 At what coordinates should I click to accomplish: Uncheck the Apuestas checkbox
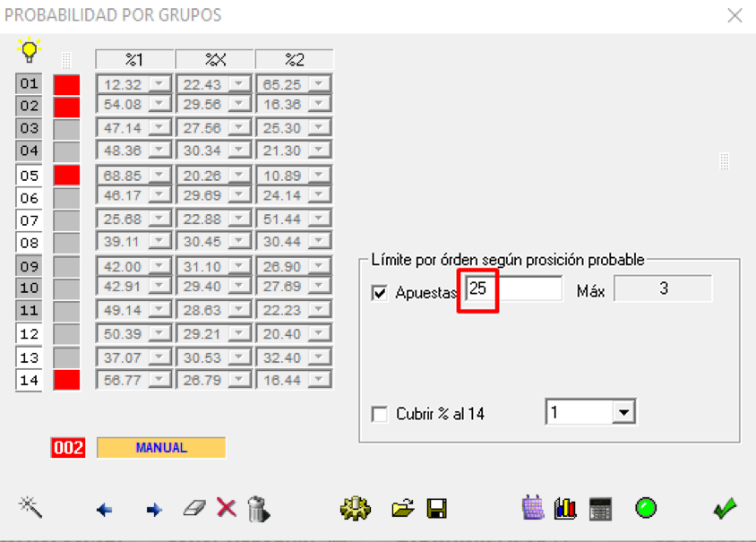pyautogui.click(x=380, y=293)
